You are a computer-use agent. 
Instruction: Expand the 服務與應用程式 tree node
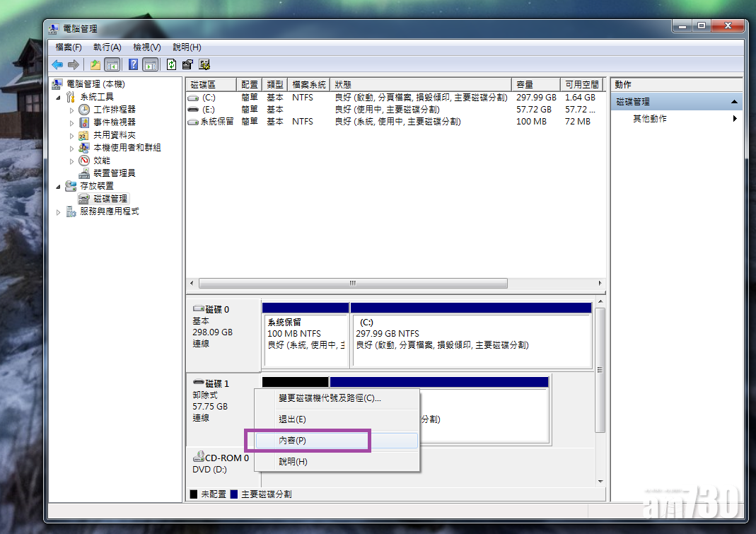(x=59, y=211)
